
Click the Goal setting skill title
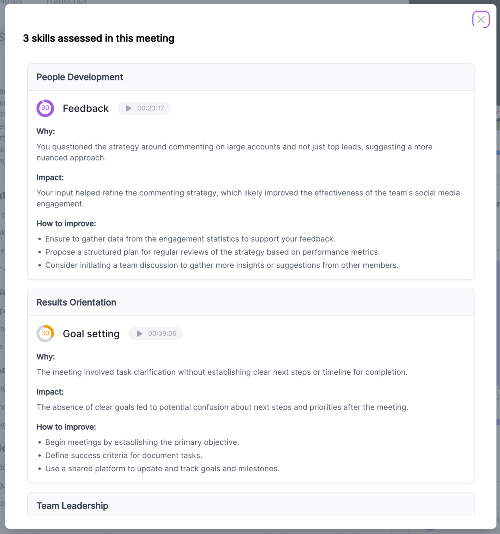point(91,334)
